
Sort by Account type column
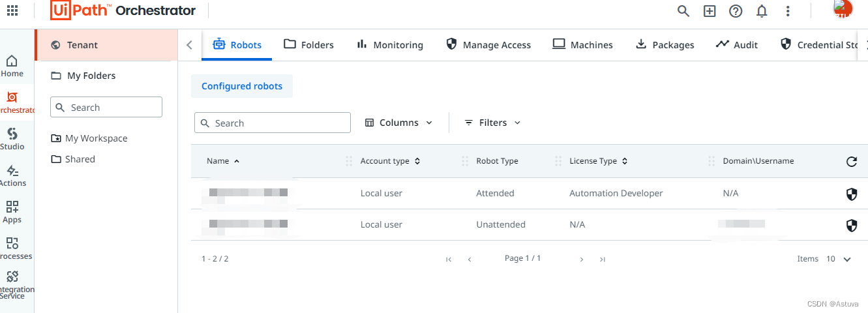point(390,161)
